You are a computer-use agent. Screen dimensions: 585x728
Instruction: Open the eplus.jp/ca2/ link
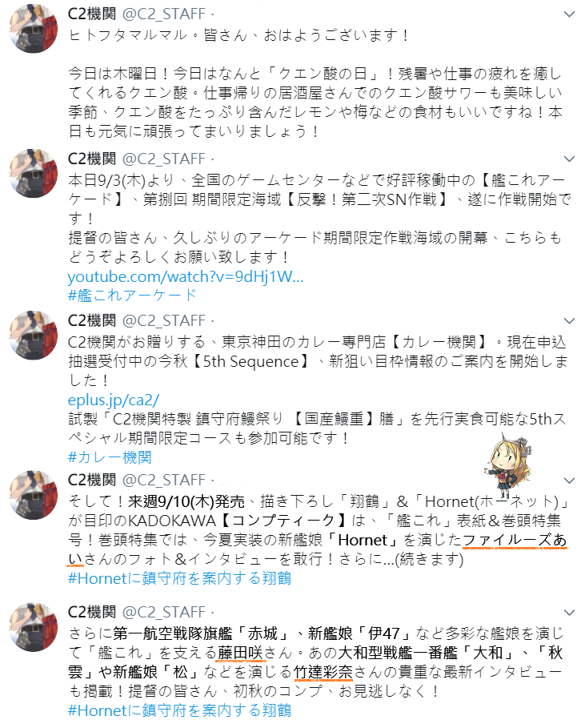pyautogui.click(x=113, y=400)
